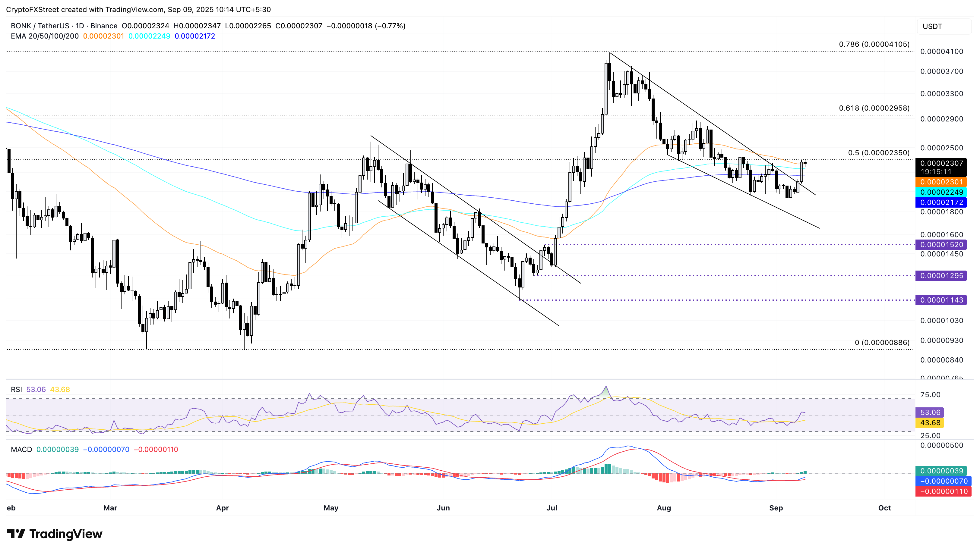The image size is (980, 552).
Task: Click the MACD histogram 0.00000039 axis tag
Action: pos(941,471)
